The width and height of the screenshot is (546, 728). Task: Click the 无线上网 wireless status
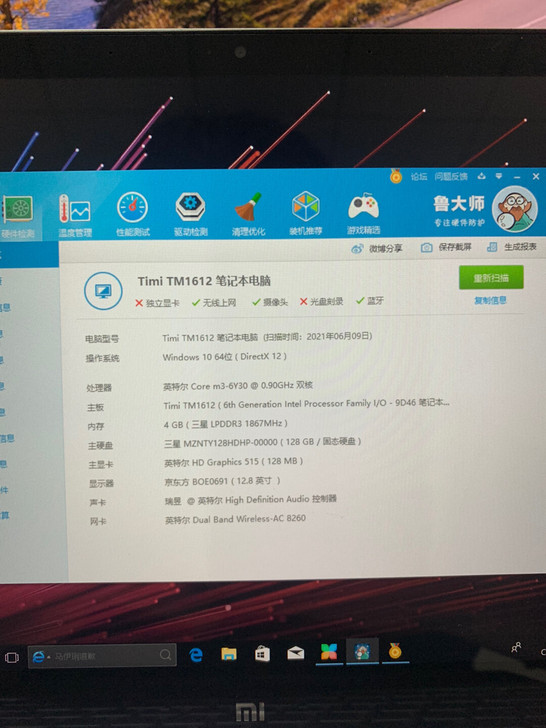[x=214, y=303]
